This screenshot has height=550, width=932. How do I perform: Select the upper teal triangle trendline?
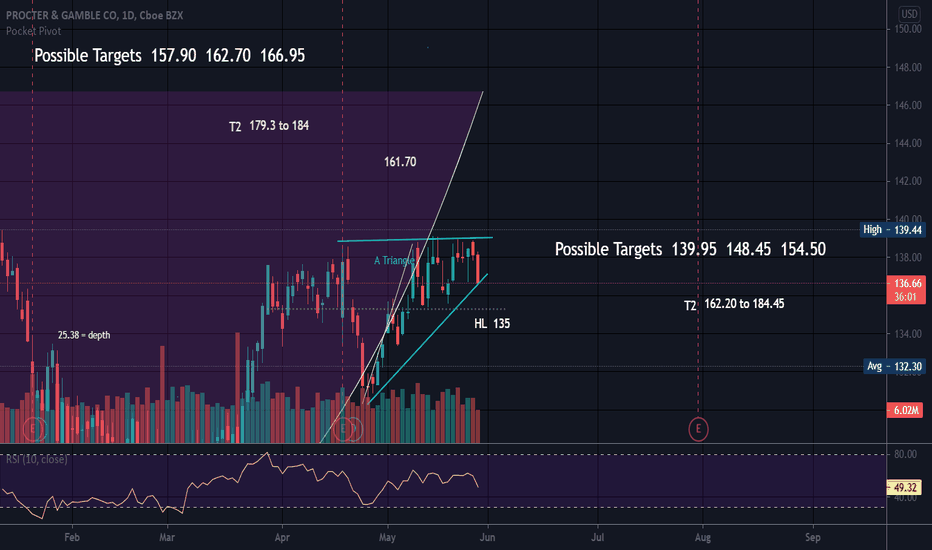[x=415, y=239]
